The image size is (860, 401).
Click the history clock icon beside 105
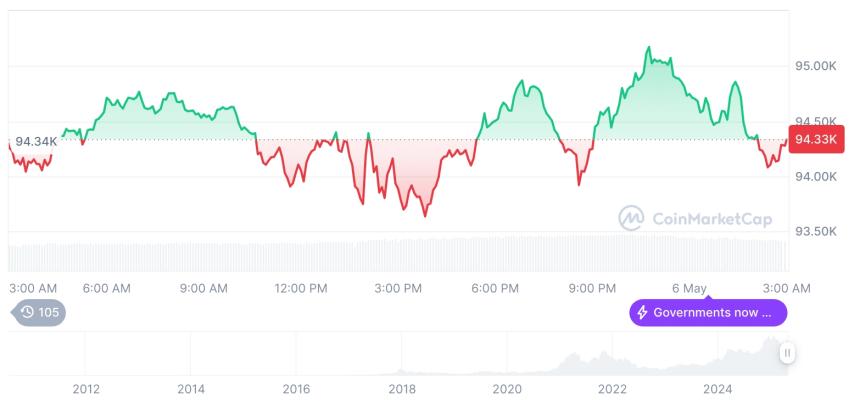click(x=27, y=312)
